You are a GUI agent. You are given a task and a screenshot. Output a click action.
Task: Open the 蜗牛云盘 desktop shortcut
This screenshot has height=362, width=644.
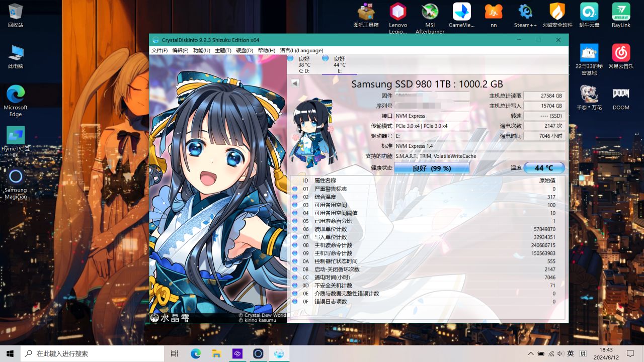pyautogui.click(x=589, y=16)
